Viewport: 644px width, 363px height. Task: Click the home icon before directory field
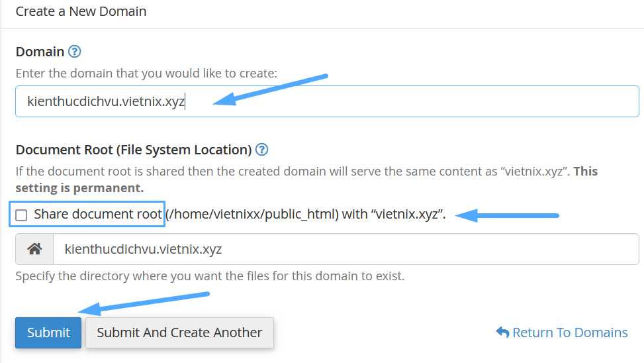[34, 249]
